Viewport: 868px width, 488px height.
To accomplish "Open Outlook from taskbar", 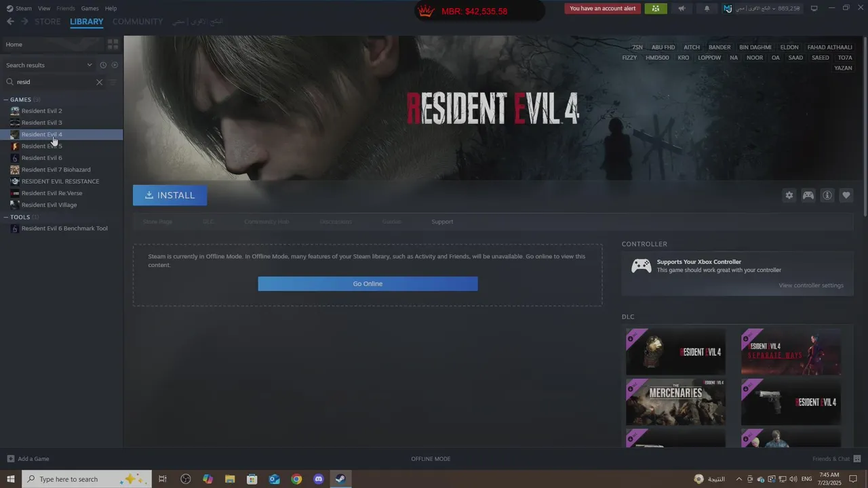I will [274, 479].
